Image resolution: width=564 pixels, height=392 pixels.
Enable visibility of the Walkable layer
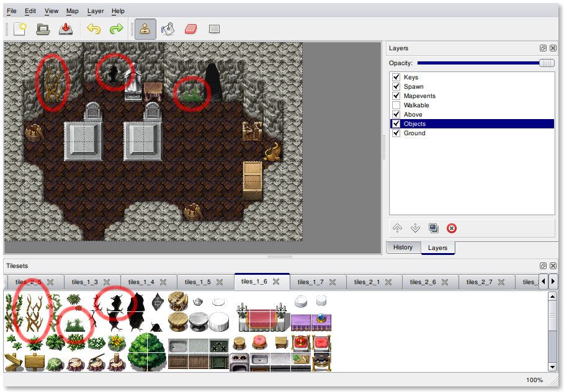pyautogui.click(x=396, y=105)
